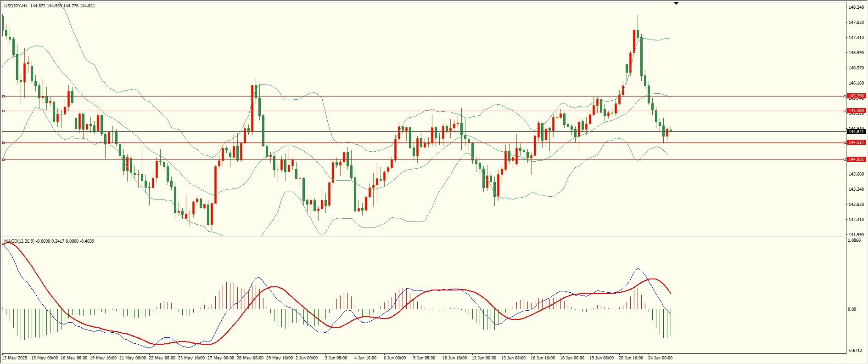Click the 146.160 price scale value

click(856, 83)
